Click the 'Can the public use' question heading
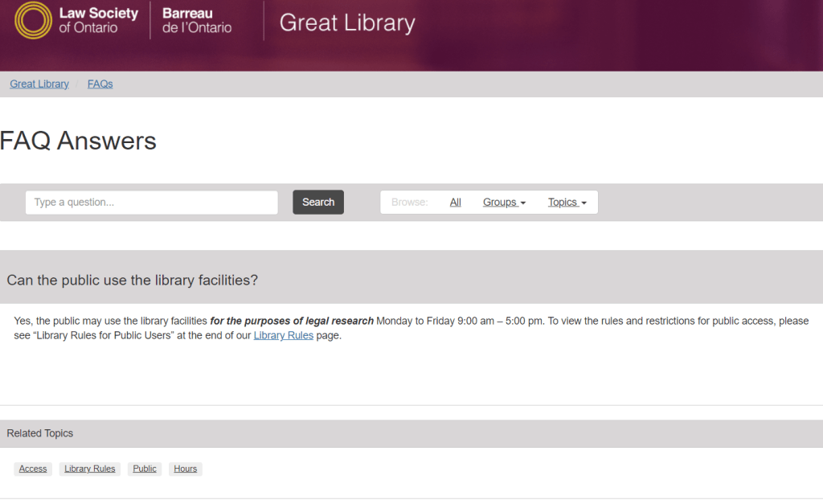The height and width of the screenshot is (504, 823). 132,281
